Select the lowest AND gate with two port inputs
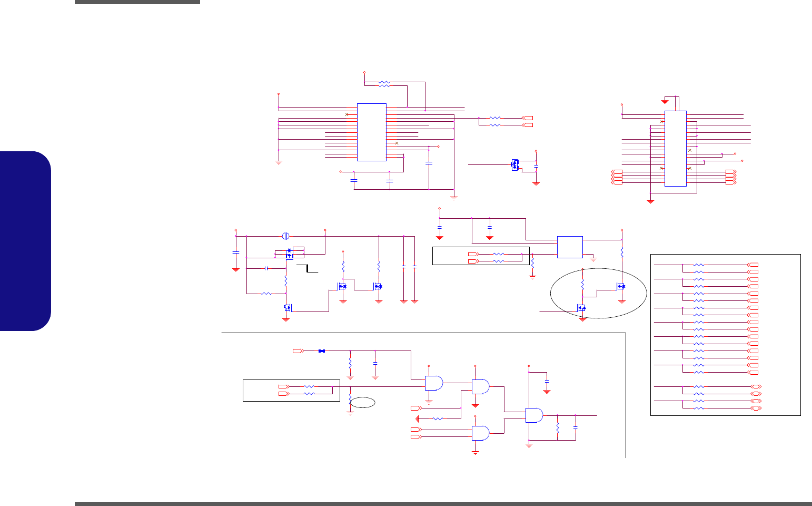Image resolution: width=812 pixels, height=506 pixels. 481,433
